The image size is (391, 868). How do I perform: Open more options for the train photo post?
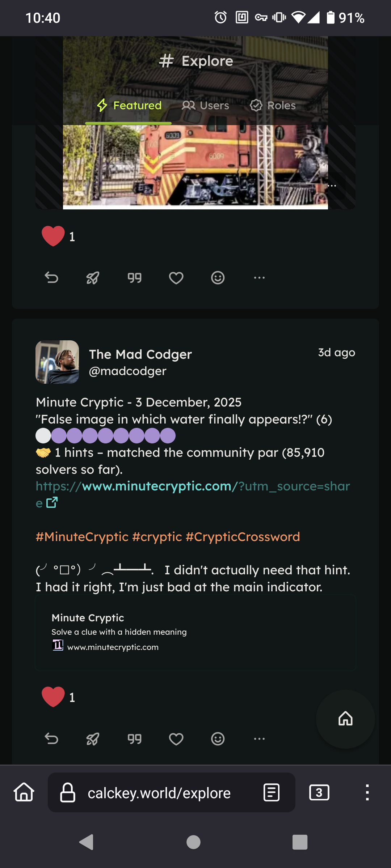[x=259, y=278]
